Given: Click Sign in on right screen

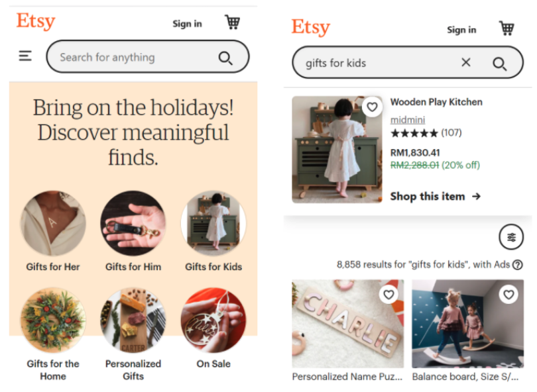Looking at the screenshot, I should pyautogui.click(x=461, y=30).
